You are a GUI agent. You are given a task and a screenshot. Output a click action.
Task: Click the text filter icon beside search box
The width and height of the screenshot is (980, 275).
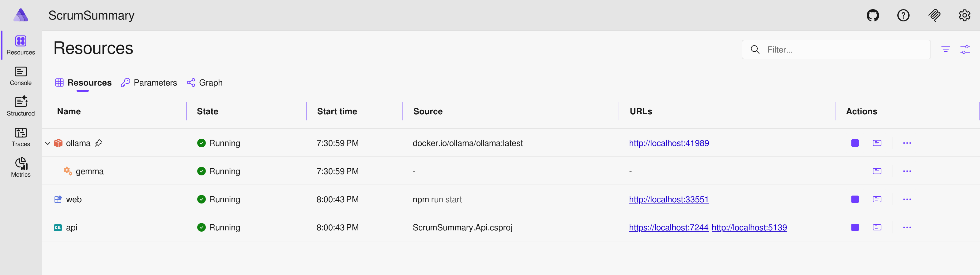point(946,50)
